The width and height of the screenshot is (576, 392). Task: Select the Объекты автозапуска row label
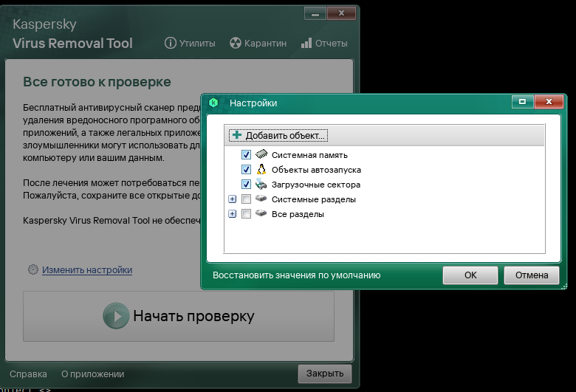(316, 170)
